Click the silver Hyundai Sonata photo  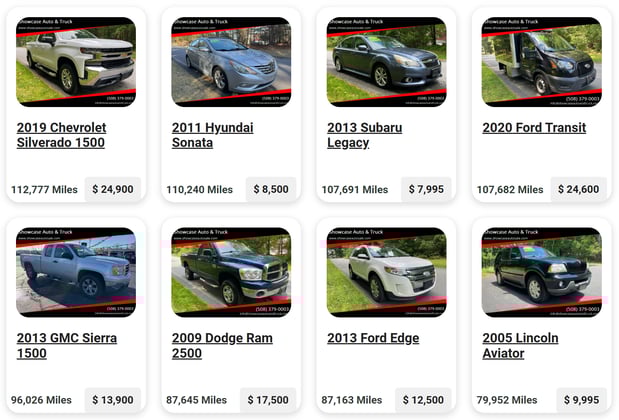[231, 62]
